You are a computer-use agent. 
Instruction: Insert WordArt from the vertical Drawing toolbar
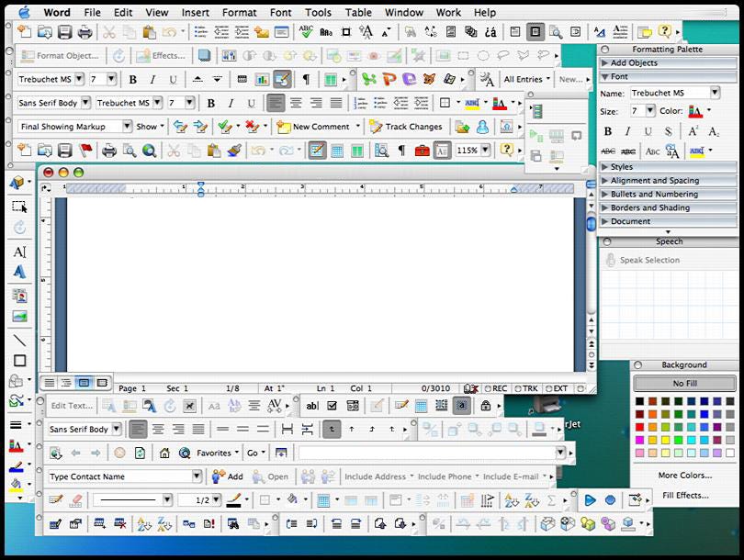19,272
